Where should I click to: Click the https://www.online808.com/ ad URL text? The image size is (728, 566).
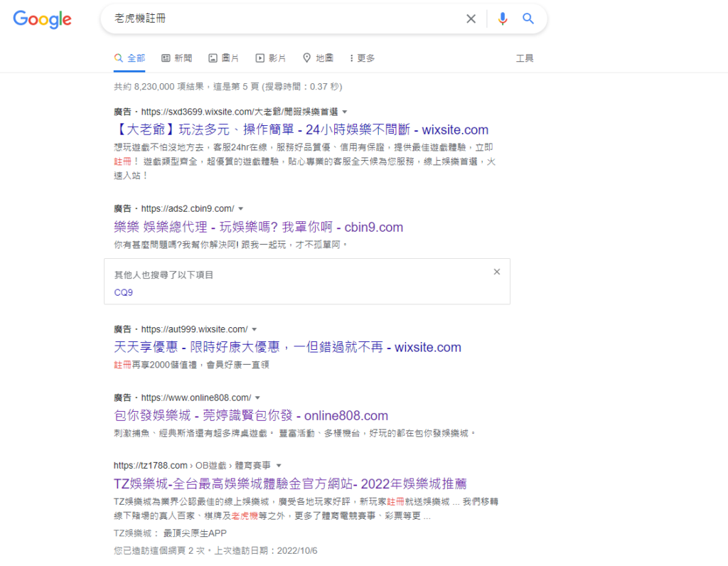[x=196, y=398]
